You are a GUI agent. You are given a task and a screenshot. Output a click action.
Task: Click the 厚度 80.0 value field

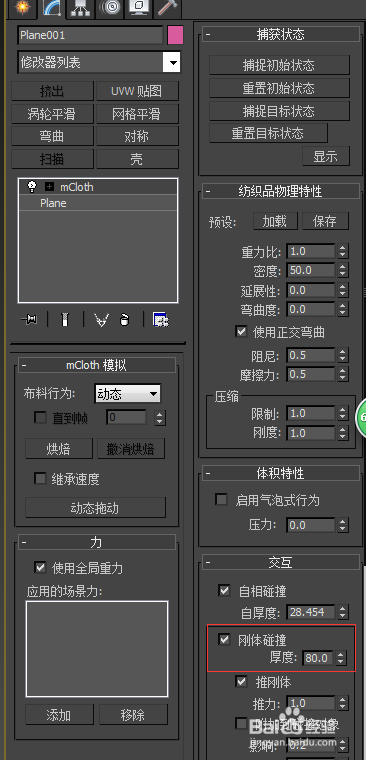click(317, 658)
